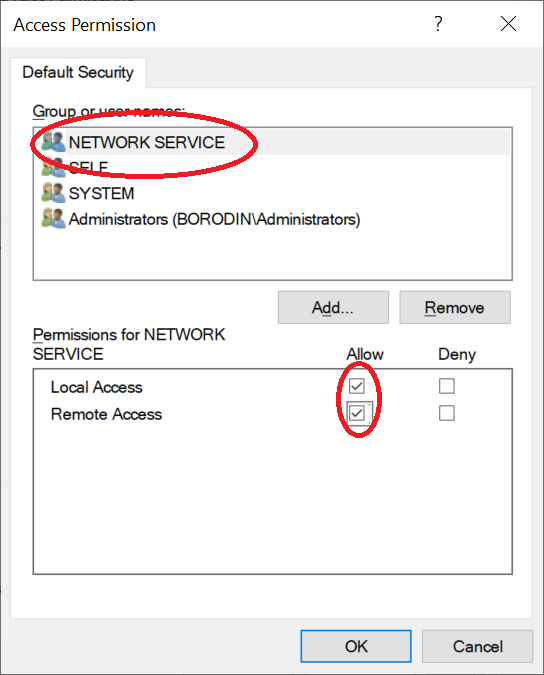Close the Access Permission dialog
Screen dimensions: 544x675
[x=508, y=24]
